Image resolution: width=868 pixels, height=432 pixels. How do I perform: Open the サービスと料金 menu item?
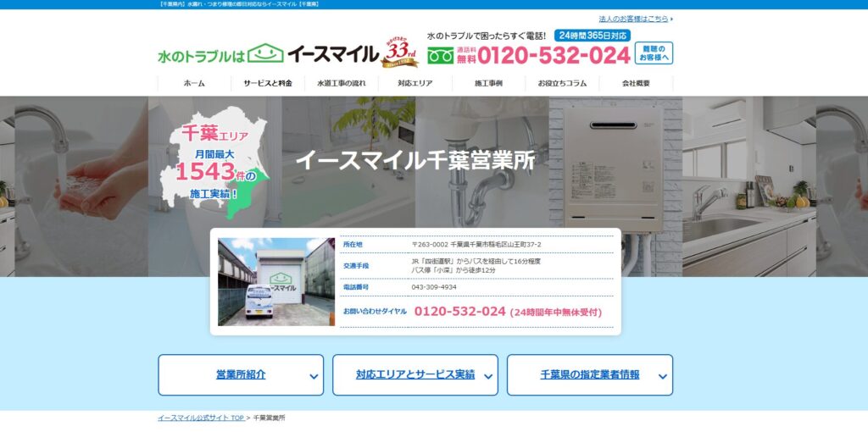[x=268, y=84]
